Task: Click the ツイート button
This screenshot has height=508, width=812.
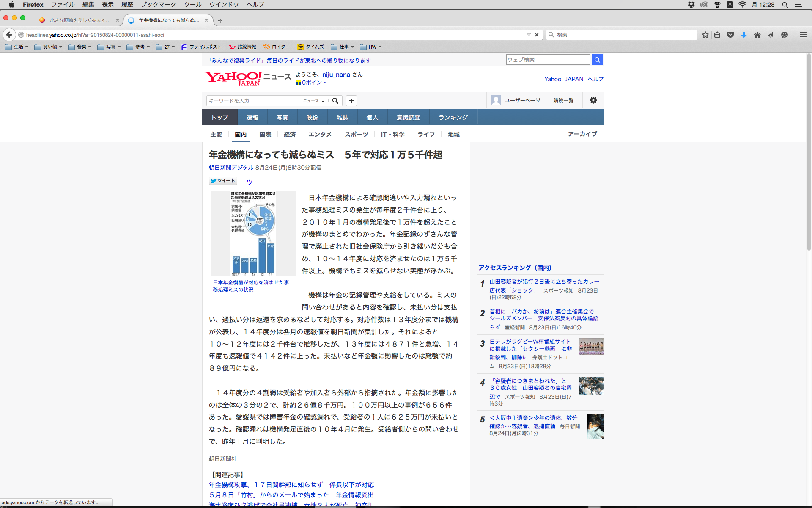Action: point(223,181)
